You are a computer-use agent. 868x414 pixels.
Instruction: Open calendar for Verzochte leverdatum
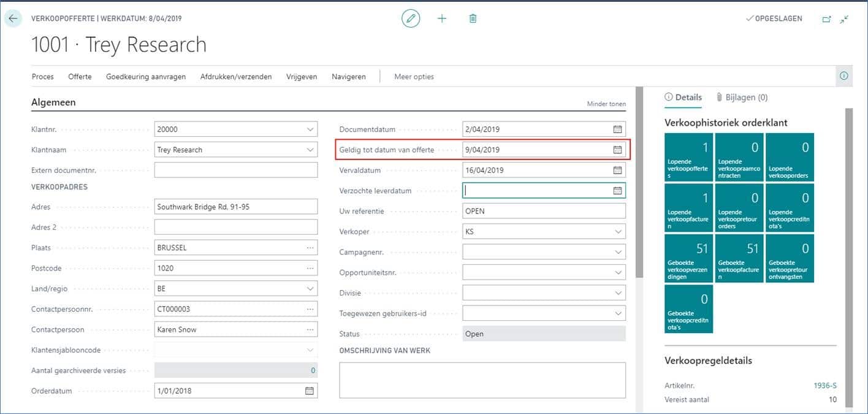[618, 191]
